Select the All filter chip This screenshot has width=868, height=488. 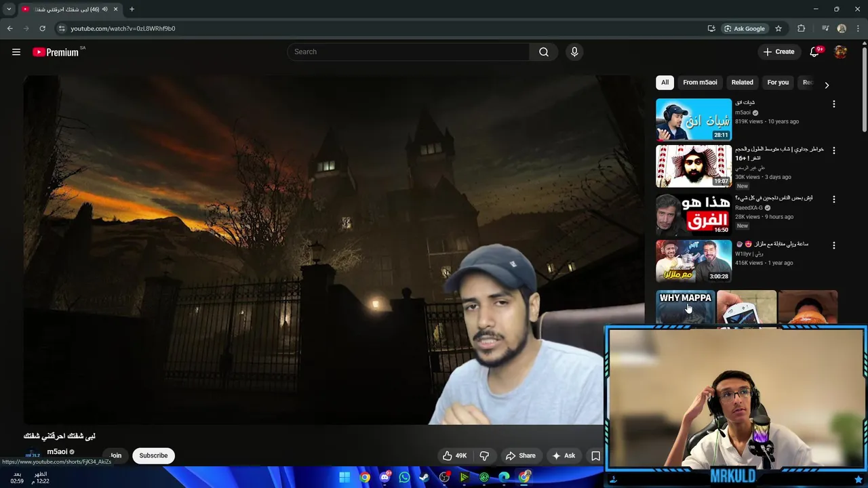665,83
